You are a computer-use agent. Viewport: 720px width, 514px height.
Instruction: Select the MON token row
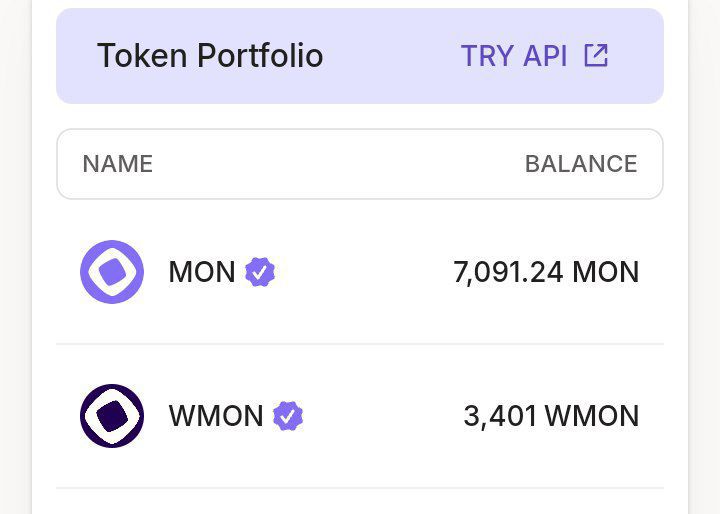click(x=360, y=272)
